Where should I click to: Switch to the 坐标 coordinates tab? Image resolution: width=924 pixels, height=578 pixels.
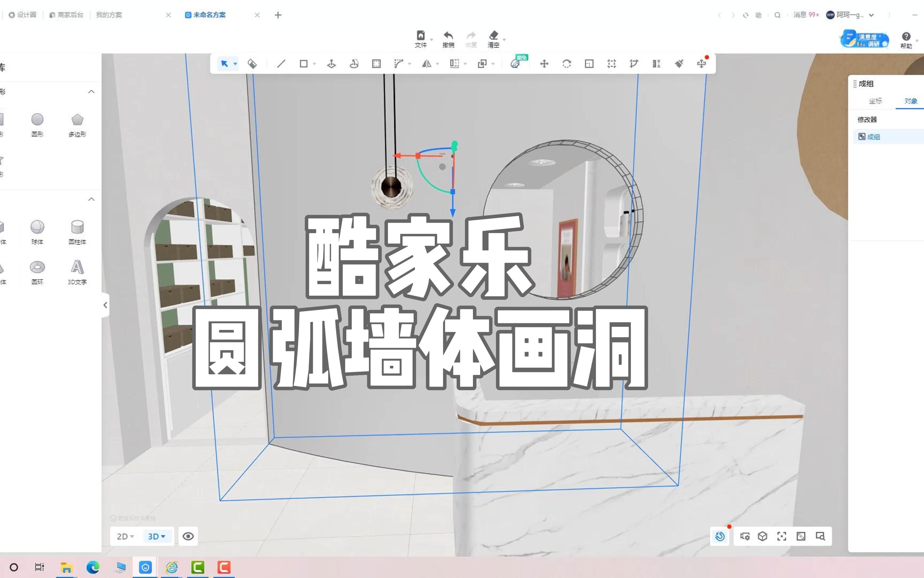875,101
